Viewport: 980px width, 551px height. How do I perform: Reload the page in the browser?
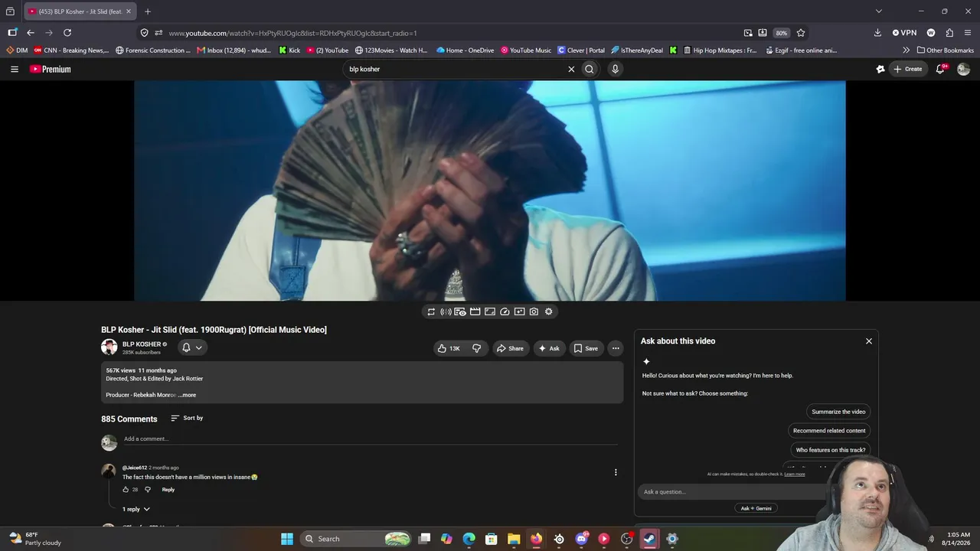[67, 33]
